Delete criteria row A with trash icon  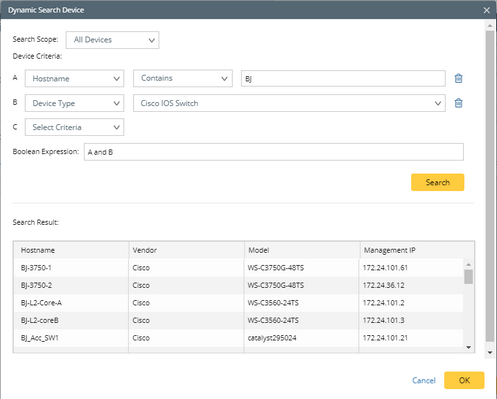pos(458,78)
